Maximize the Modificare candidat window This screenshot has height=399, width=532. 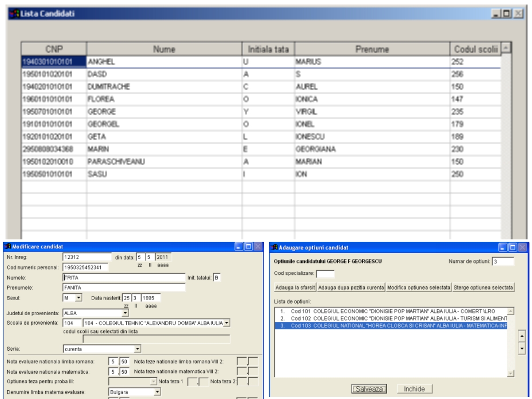pyautogui.click(x=248, y=247)
